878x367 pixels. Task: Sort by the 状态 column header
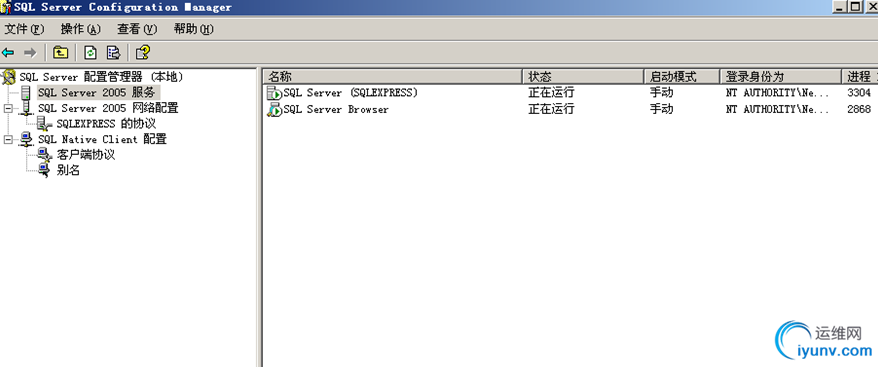point(583,77)
